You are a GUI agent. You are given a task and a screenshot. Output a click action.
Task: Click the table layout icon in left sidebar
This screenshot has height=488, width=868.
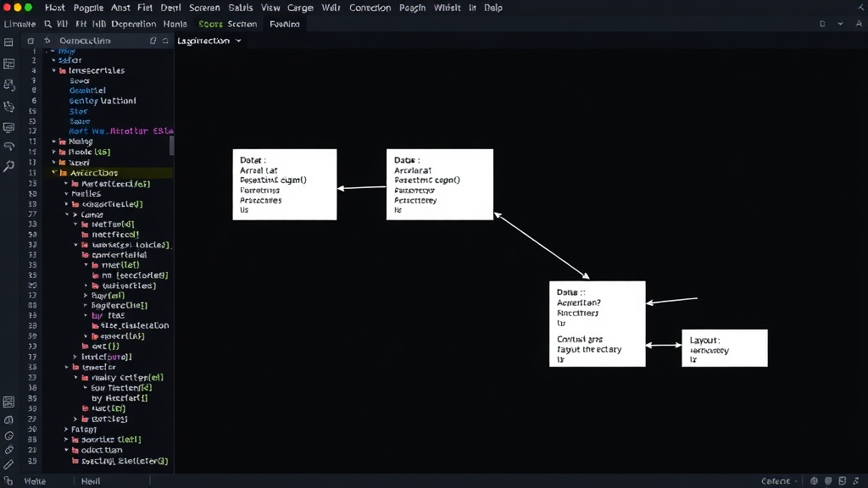coord(8,64)
